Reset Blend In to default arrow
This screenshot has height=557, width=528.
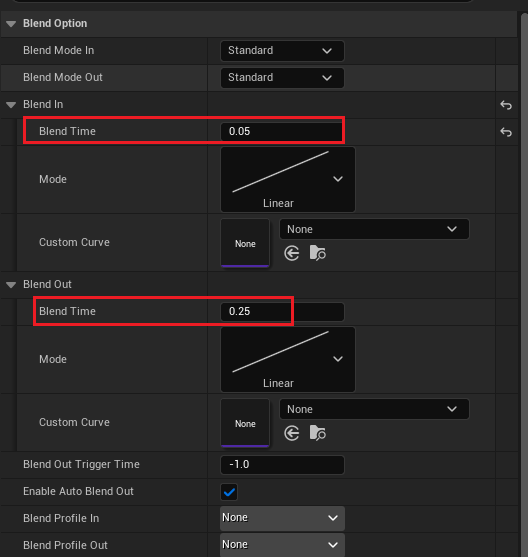point(506,105)
